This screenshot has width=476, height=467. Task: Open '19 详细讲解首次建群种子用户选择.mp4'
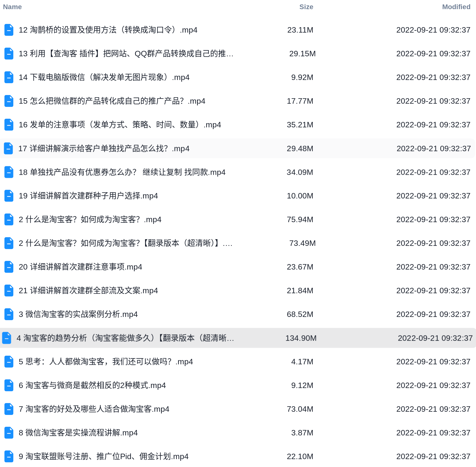pos(88,196)
